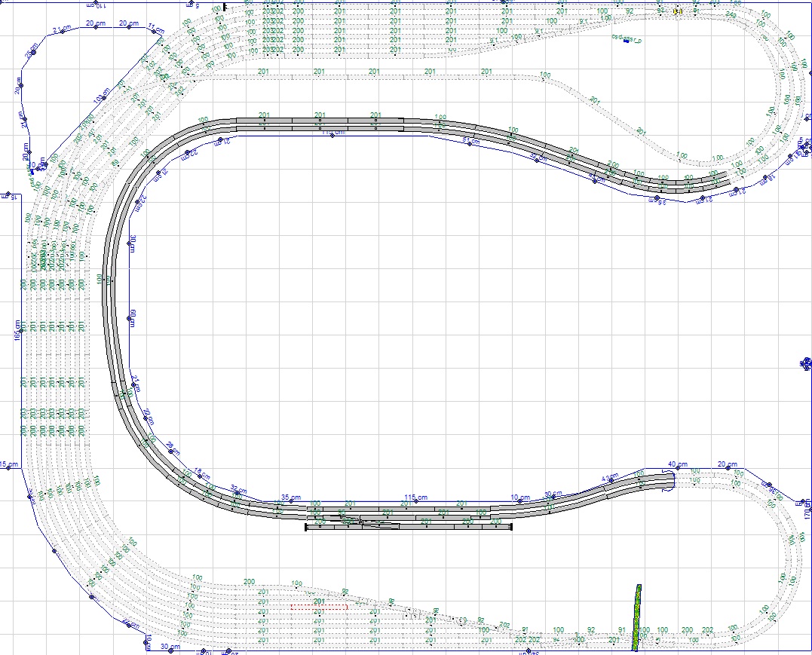This screenshot has width=812, height=655.
Task: Click the 35 cm dimension label
Action: tap(290, 497)
